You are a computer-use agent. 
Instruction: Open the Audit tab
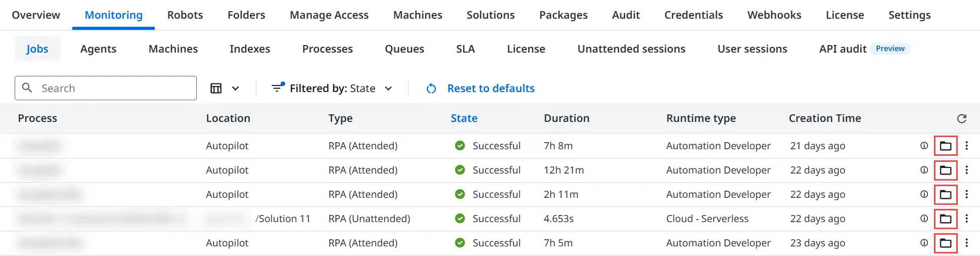tap(626, 15)
